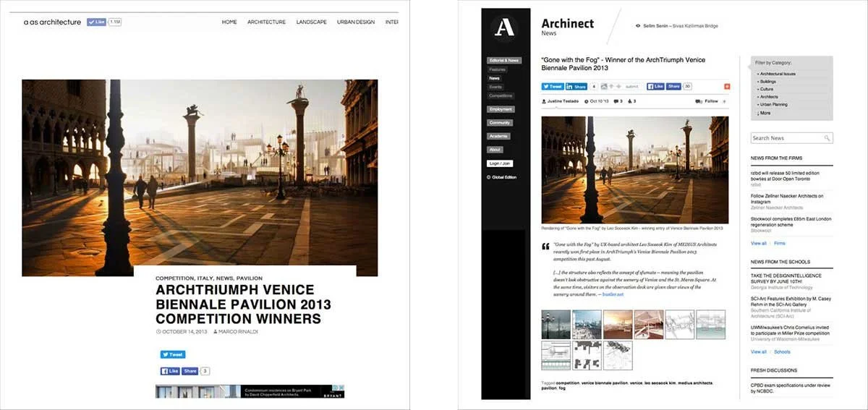This screenshot has width=868, height=410.
Task: Click the Facebook Like button on Archinect article
Action: [655, 86]
